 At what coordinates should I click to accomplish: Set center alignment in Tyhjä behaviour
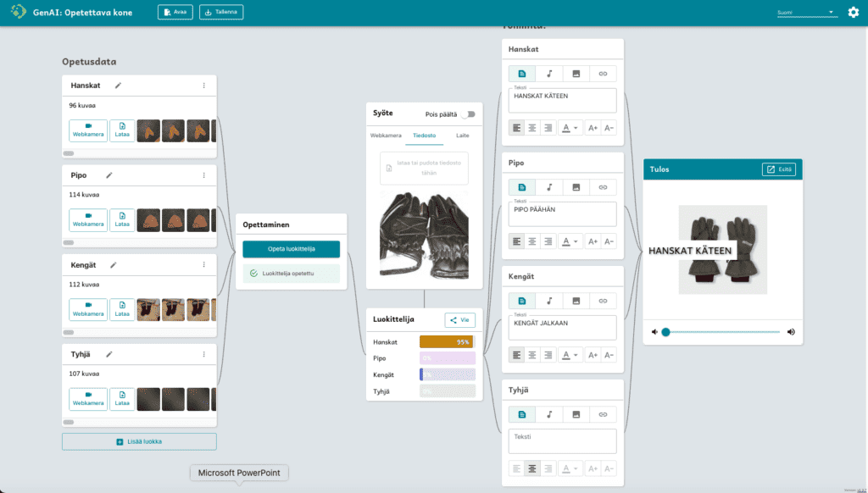click(532, 468)
